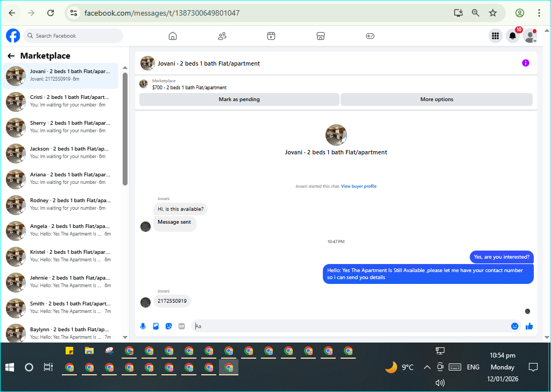Open Task View on the taskbar

point(48,367)
